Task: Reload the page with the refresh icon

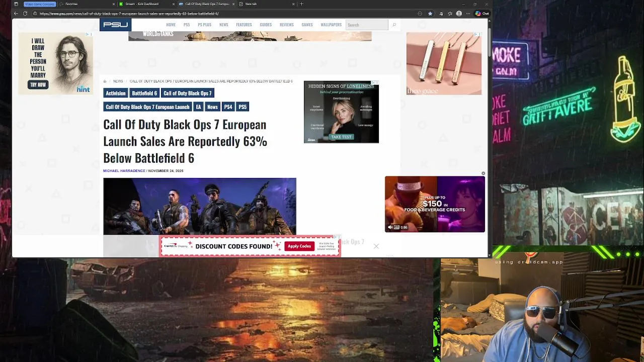Action: [25, 14]
